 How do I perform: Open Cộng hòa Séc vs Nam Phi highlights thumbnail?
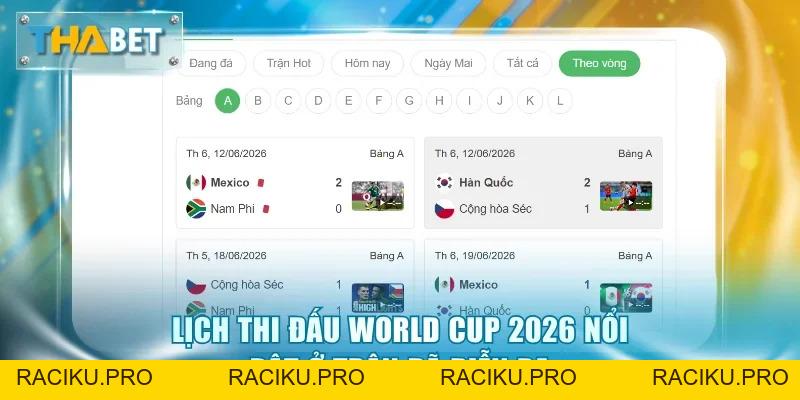pos(378,298)
